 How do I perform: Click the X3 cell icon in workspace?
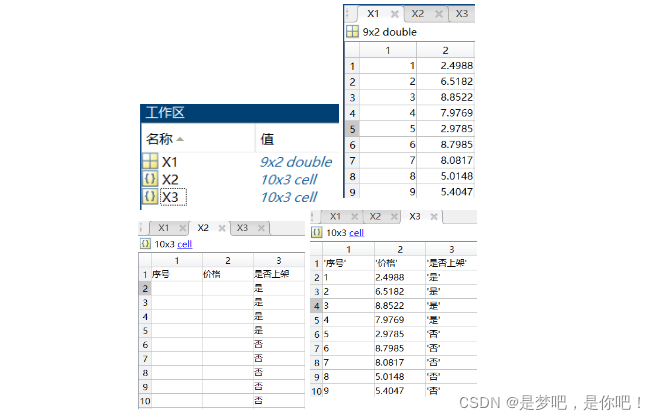[150, 196]
